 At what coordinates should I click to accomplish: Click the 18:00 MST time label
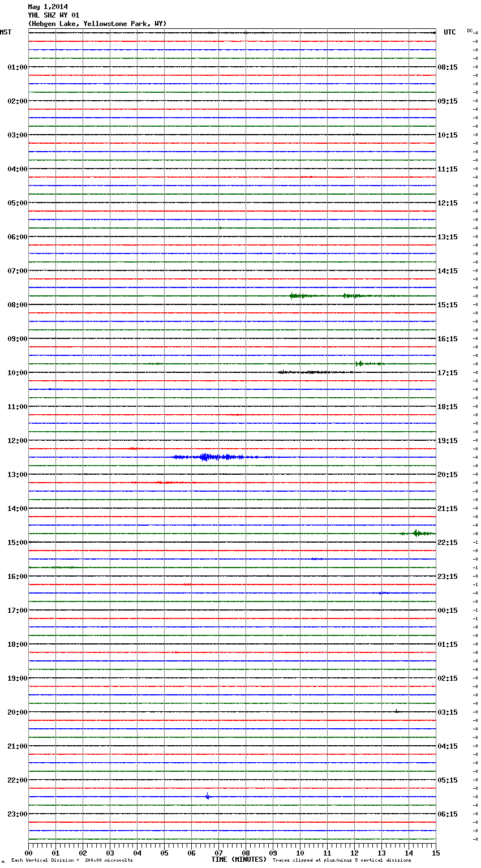pos(18,644)
